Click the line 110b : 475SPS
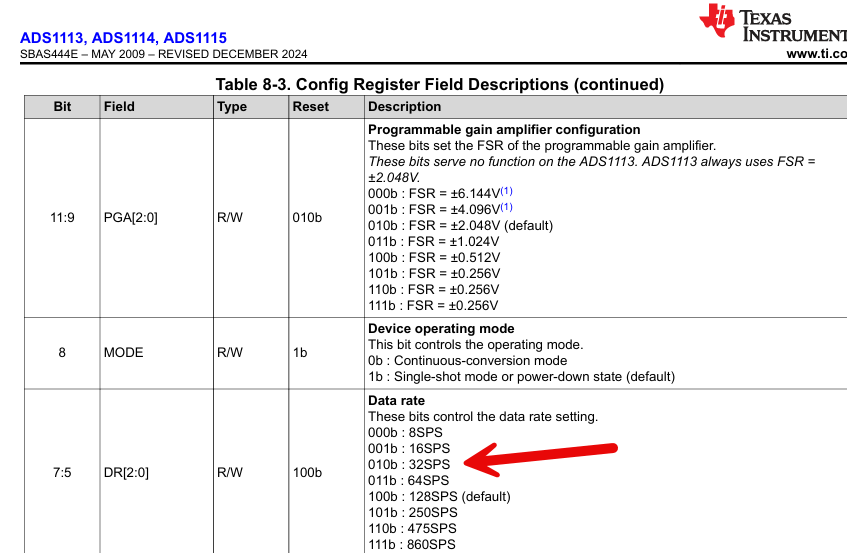Screen dimensions: 847x553 (x=412, y=529)
